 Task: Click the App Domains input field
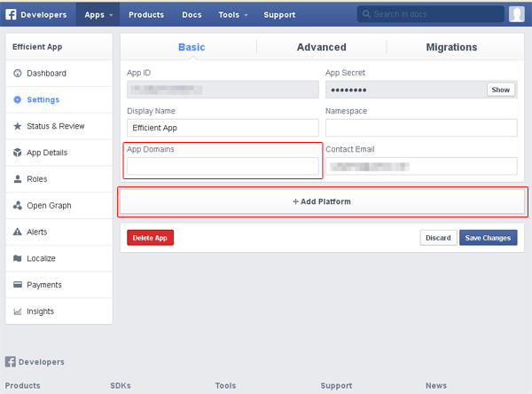(223, 166)
